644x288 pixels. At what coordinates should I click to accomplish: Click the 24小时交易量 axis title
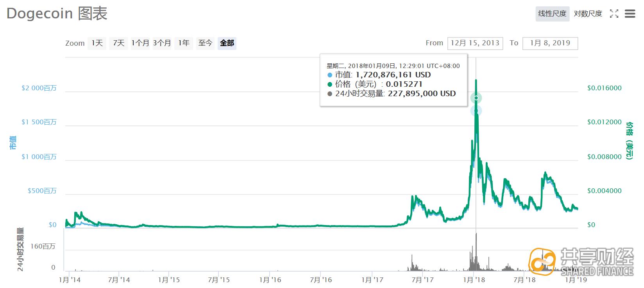(20, 249)
